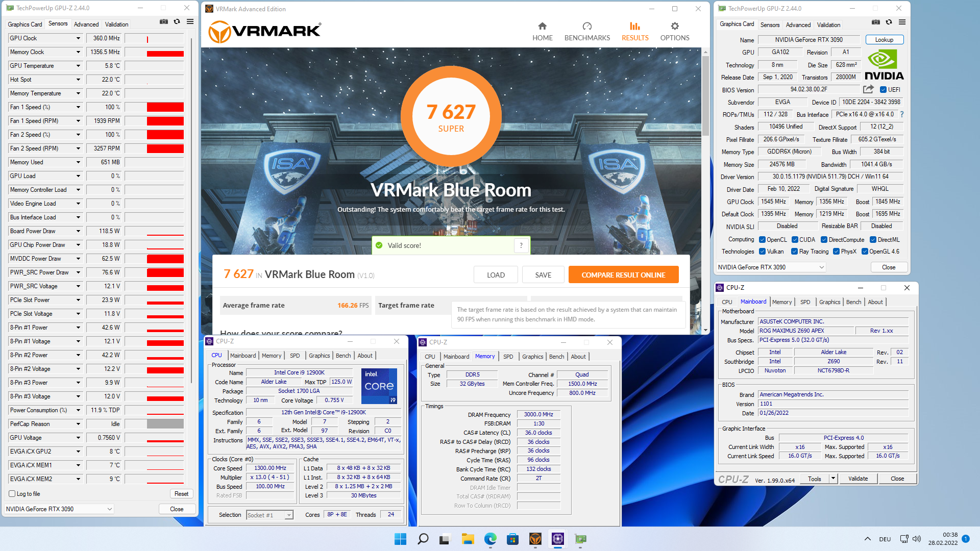
Task: Toggle DirectCompute checkbox
Action: coord(824,240)
